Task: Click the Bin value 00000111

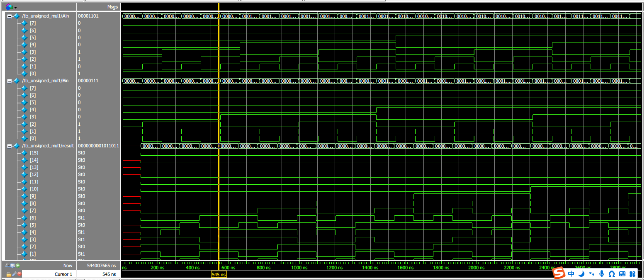Action: pos(88,81)
